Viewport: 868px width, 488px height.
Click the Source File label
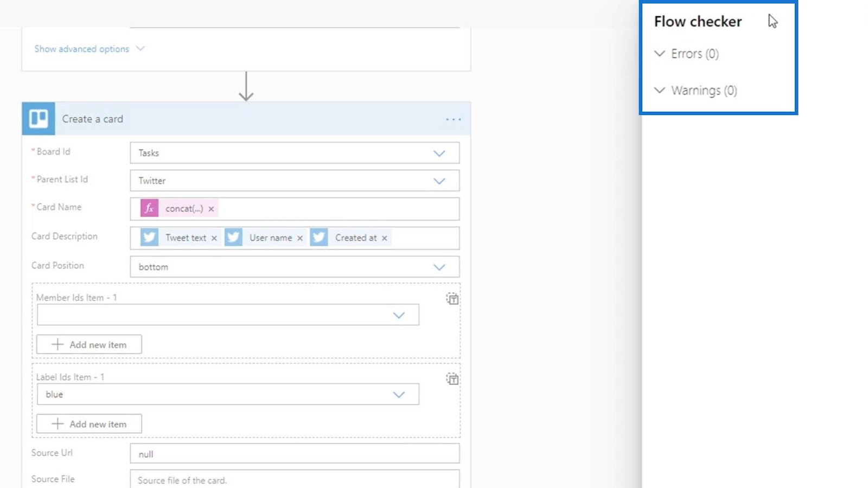pos(53,479)
